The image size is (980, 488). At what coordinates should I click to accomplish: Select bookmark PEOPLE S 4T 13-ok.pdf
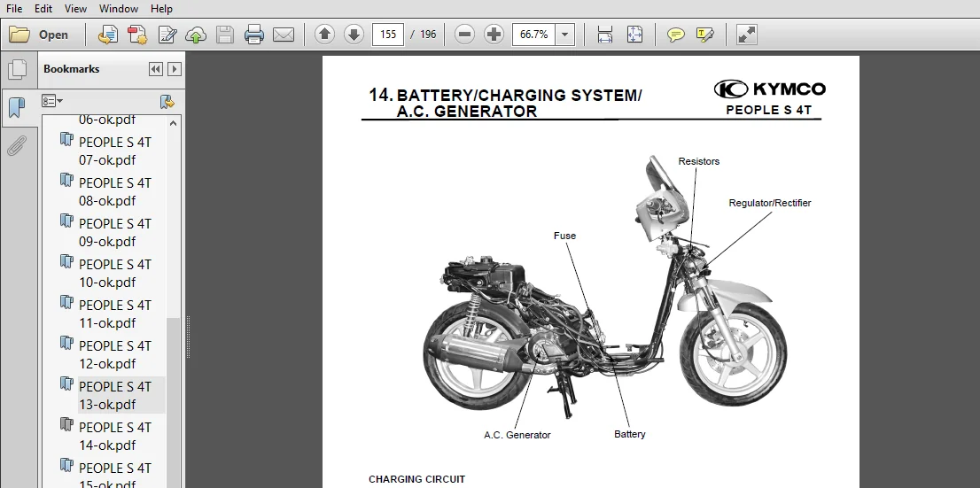pyautogui.click(x=115, y=396)
